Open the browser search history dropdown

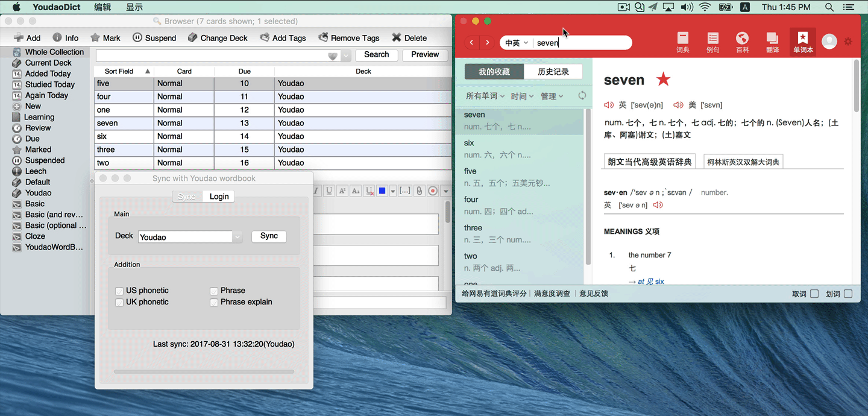click(x=346, y=55)
